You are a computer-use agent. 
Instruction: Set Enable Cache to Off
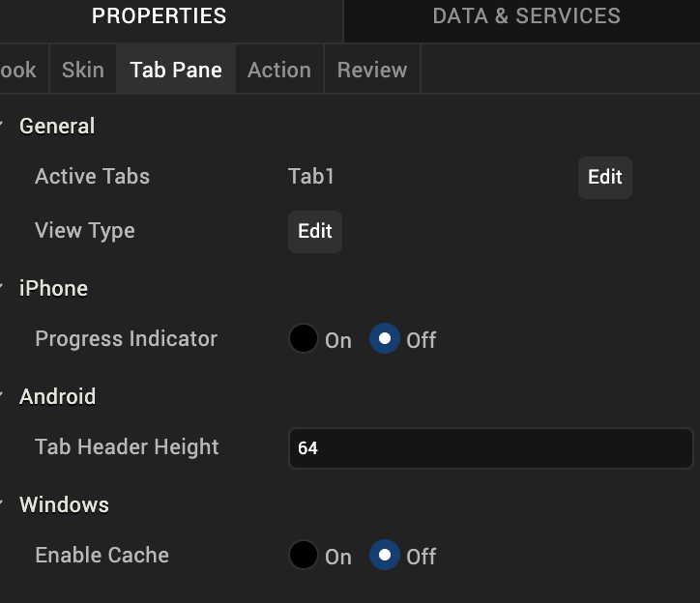385,556
